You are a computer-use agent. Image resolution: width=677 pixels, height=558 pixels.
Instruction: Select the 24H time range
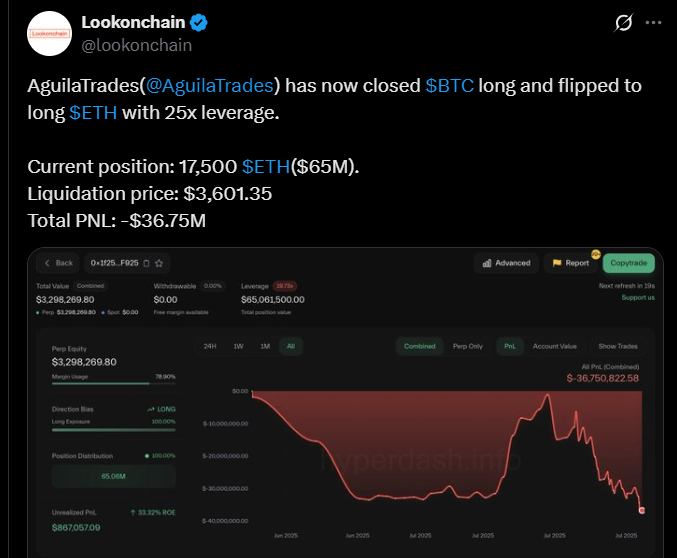point(210,346)
